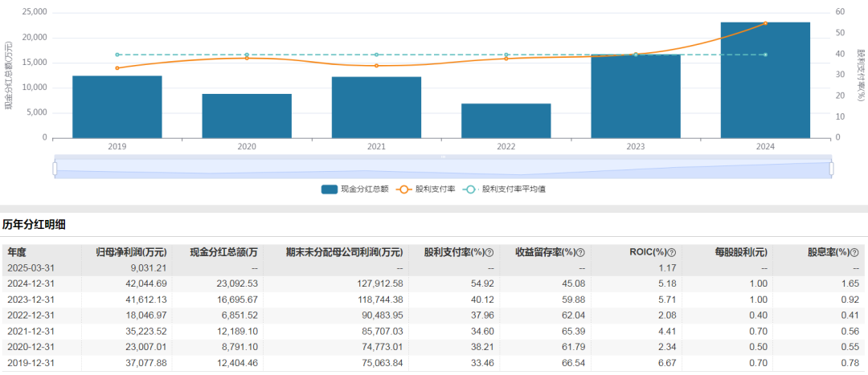Click the 年度 column header
Image resolution: width=868 pixels, height=375 pixels.
tap(18, 252)
